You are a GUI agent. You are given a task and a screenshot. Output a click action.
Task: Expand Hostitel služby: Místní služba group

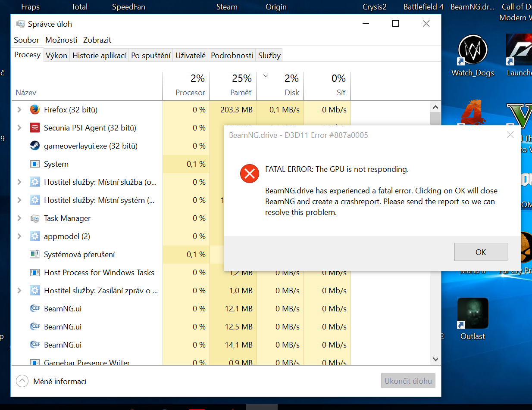pos(19,182)
